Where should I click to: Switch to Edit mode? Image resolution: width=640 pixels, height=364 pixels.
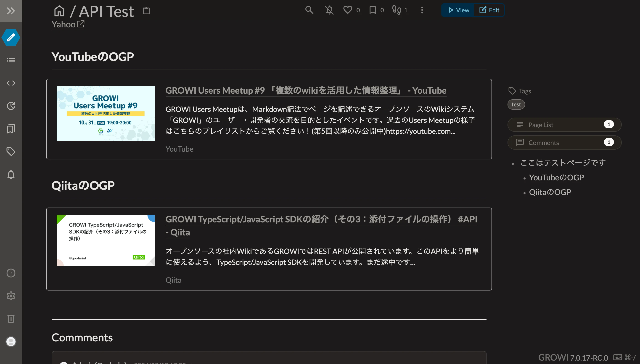[x=489, y=10]
